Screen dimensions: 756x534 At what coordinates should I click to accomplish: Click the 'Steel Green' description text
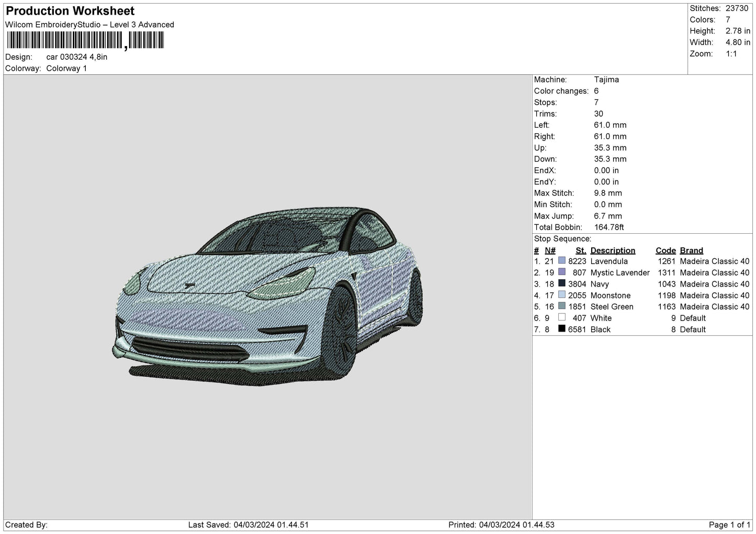pos(612,307)
